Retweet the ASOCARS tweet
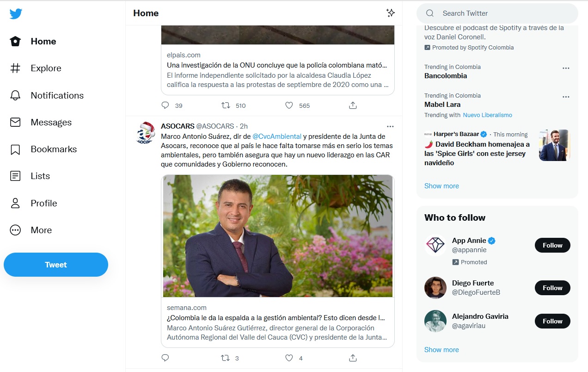Image resolution: width=588 pixels, height=372 pixels. 226,358
